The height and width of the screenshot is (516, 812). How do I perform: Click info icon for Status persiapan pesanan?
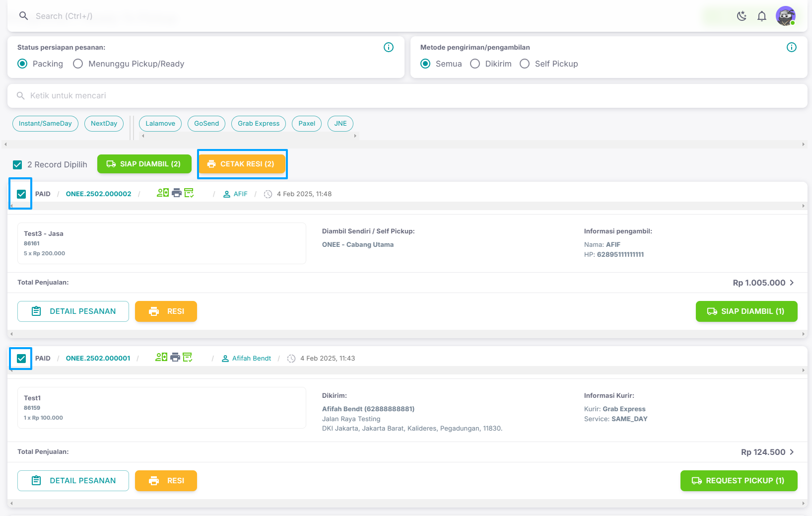[x=389, y=47]
